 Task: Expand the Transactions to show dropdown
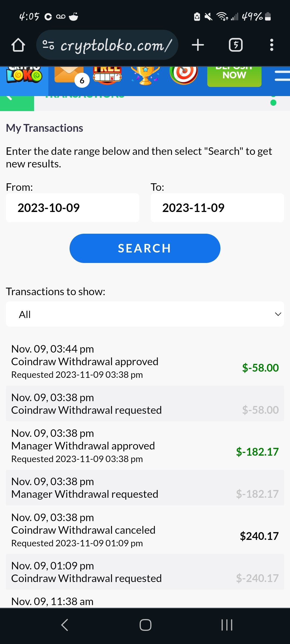(145, 314)
